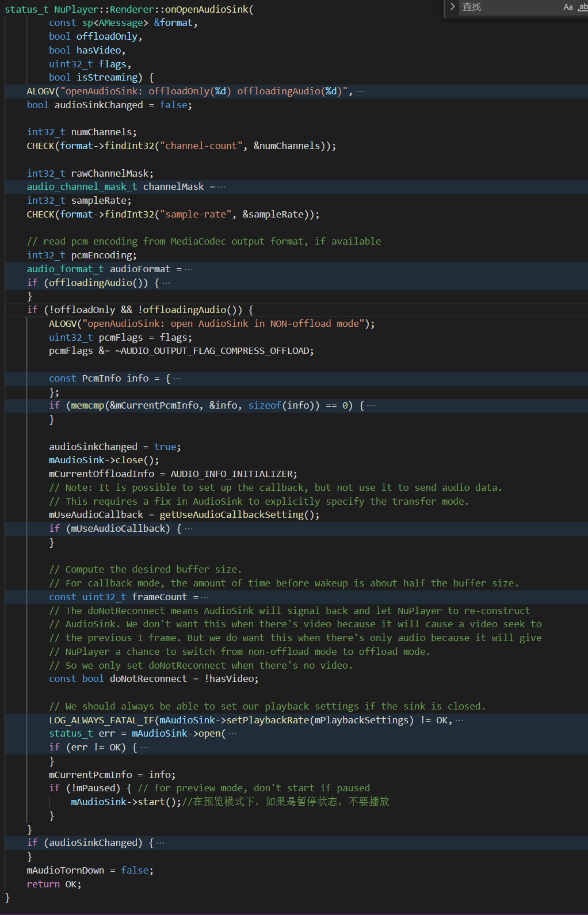Click the mCurrentPcmInfo = info line

(x=112, y=775)
